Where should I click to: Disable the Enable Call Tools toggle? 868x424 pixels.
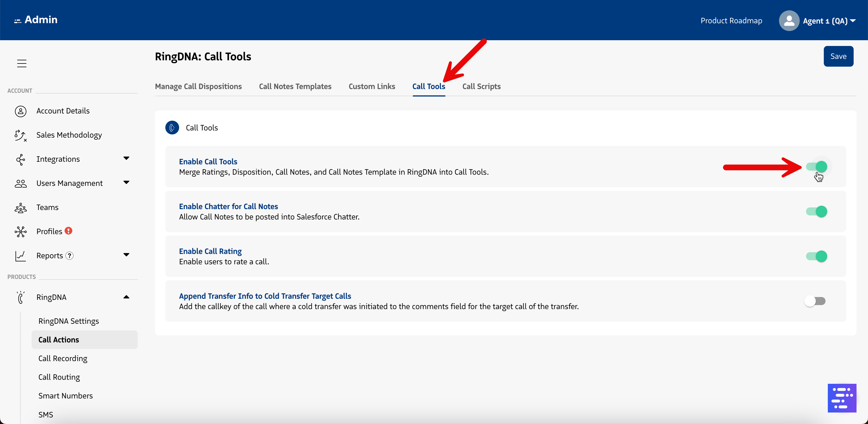(816, 167)
